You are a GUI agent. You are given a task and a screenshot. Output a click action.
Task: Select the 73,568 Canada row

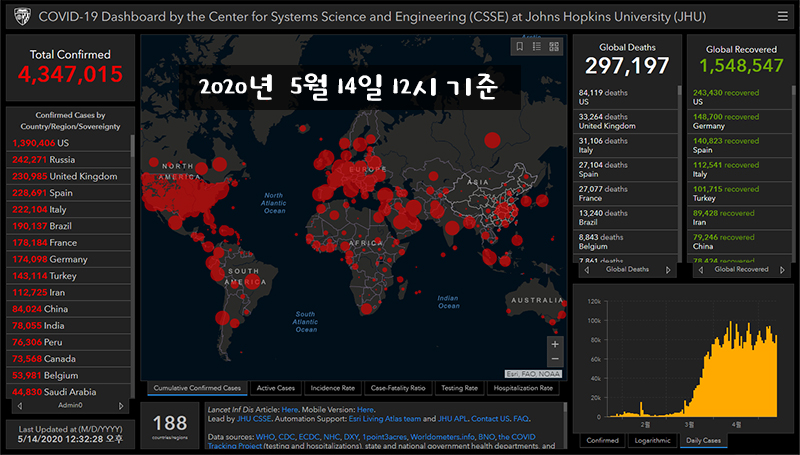(68, 359)
